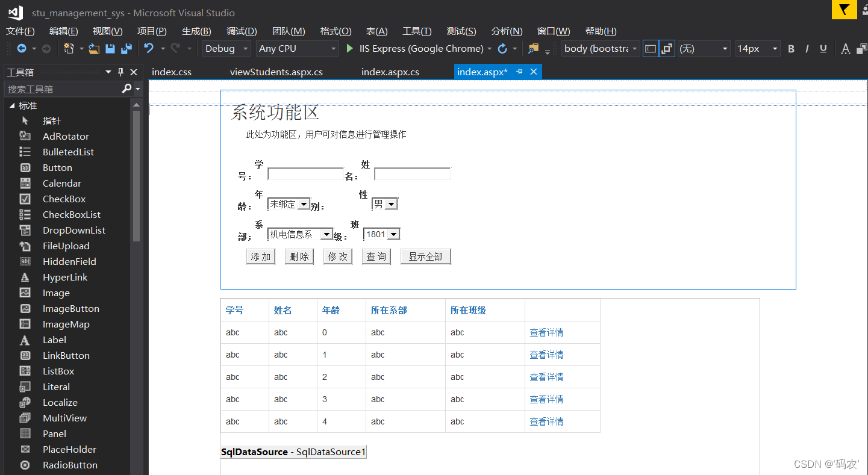Select the DropDownList toolbox control
Screen dimensions: 868x475
pos(73,231)
